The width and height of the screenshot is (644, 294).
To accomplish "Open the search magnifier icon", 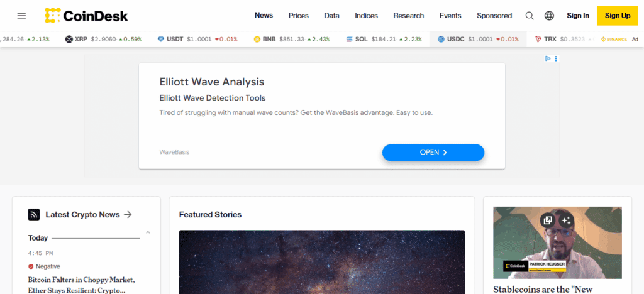I will 530,16.
